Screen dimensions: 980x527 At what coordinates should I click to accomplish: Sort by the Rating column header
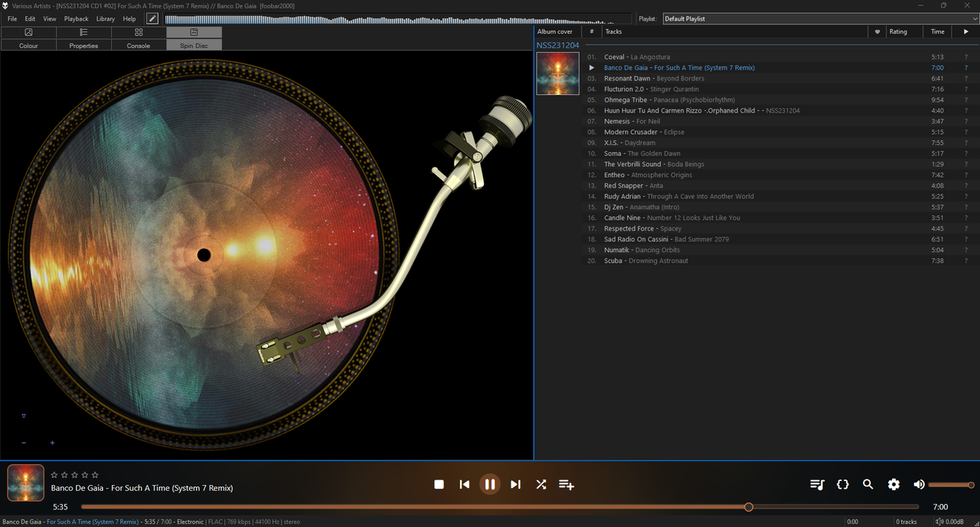coord(905,31)
